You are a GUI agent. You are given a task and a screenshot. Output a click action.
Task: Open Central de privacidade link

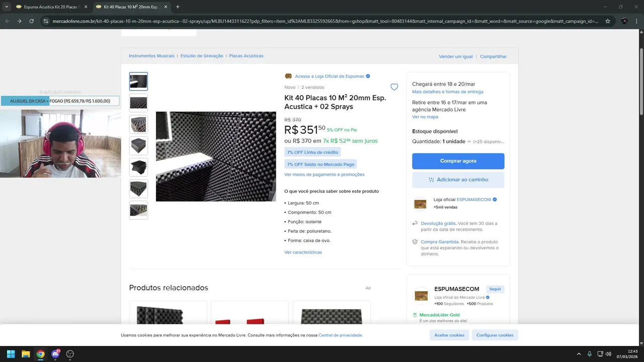tap(341, 335)
